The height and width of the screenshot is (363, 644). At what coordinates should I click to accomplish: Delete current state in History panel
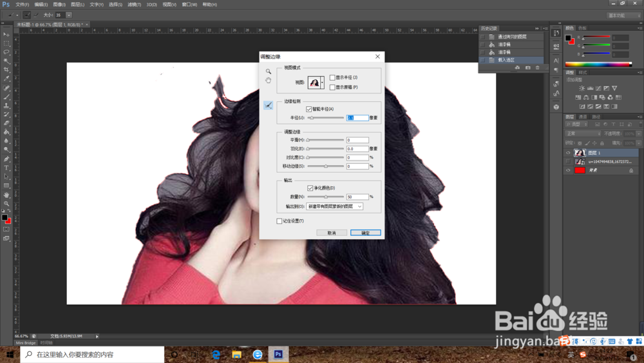(x=538, y=68)
